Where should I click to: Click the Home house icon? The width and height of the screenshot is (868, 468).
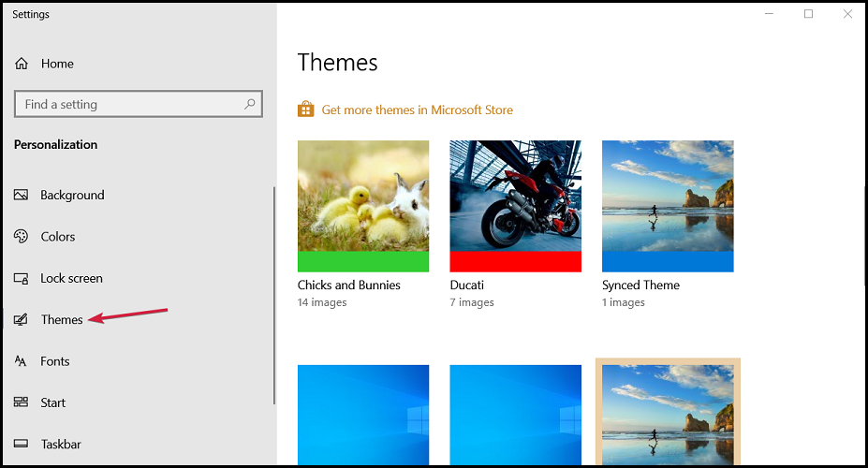tap(21, 64)
